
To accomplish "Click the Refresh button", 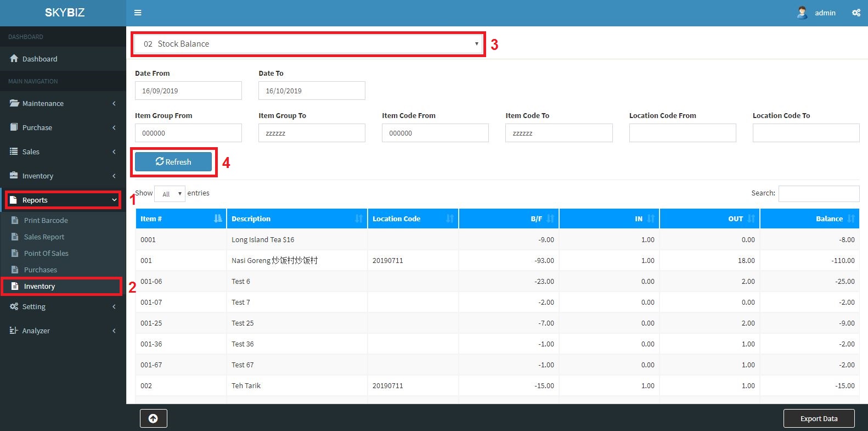I will [x=173, y=162].
